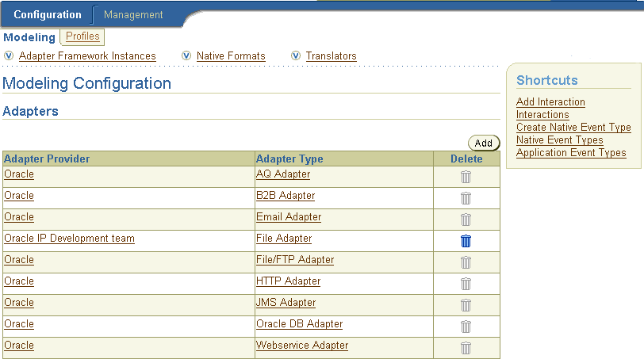Open the AQ Adapter link

283,174
